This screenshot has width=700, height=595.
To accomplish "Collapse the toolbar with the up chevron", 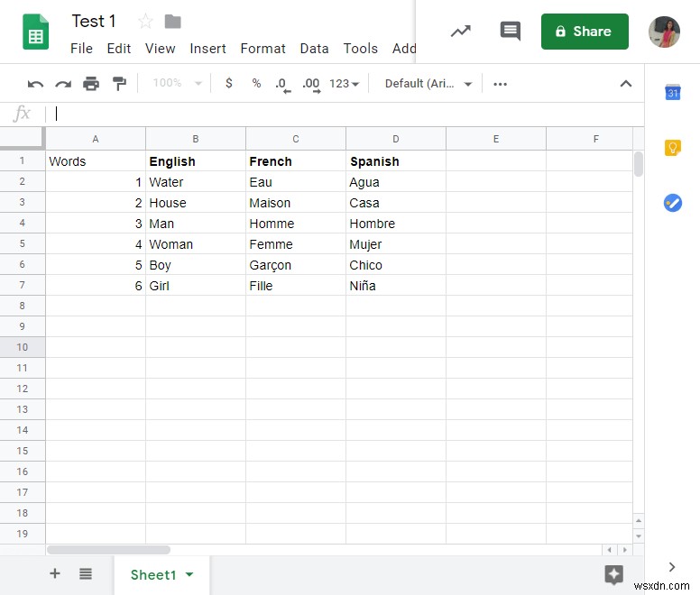I will tap(626, 84).
